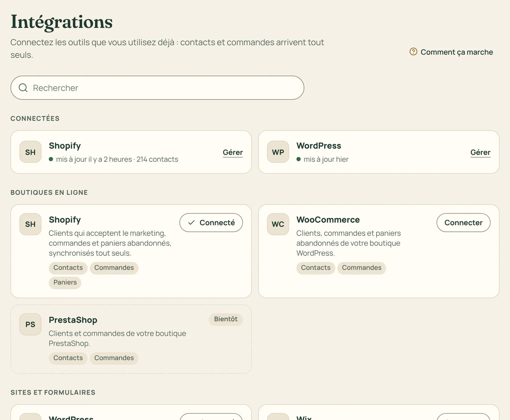Screen dimensions: 510x420
Task: Click the SITES ET FORMULAIRES section label
Action: click(53, 392)
